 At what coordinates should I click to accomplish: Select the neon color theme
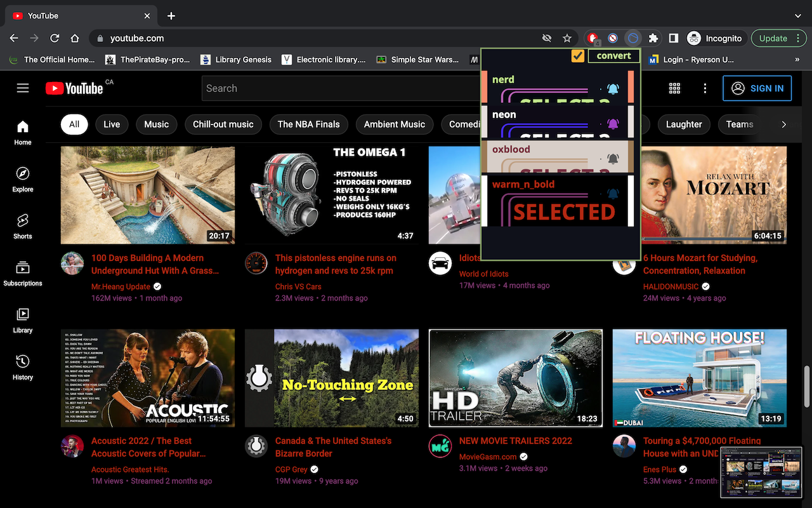558,122
